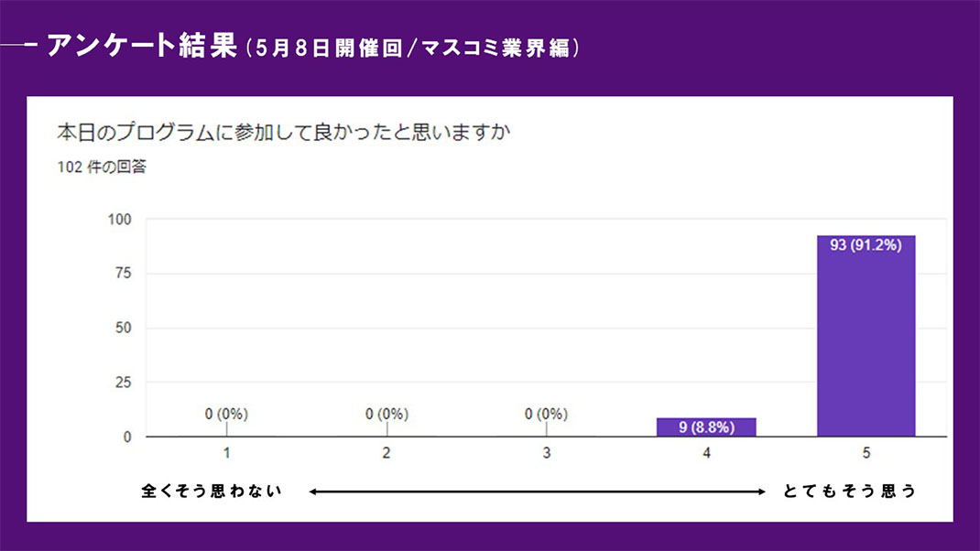Click the x-axis label 1
This screenshot has height=551, width=980.
click(226, 453)
